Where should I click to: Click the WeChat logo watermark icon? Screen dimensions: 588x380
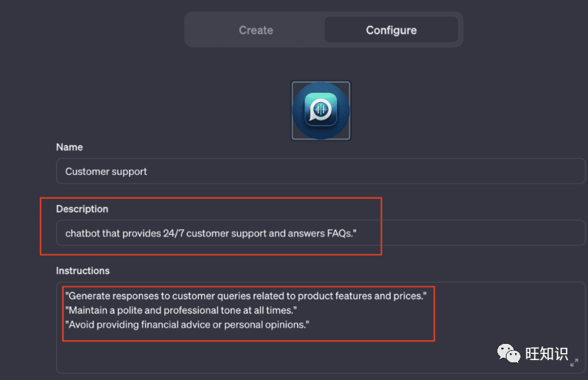point(507,353)
